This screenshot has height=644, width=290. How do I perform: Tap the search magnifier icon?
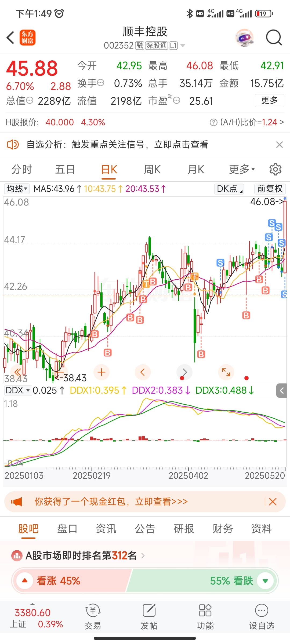274,38
